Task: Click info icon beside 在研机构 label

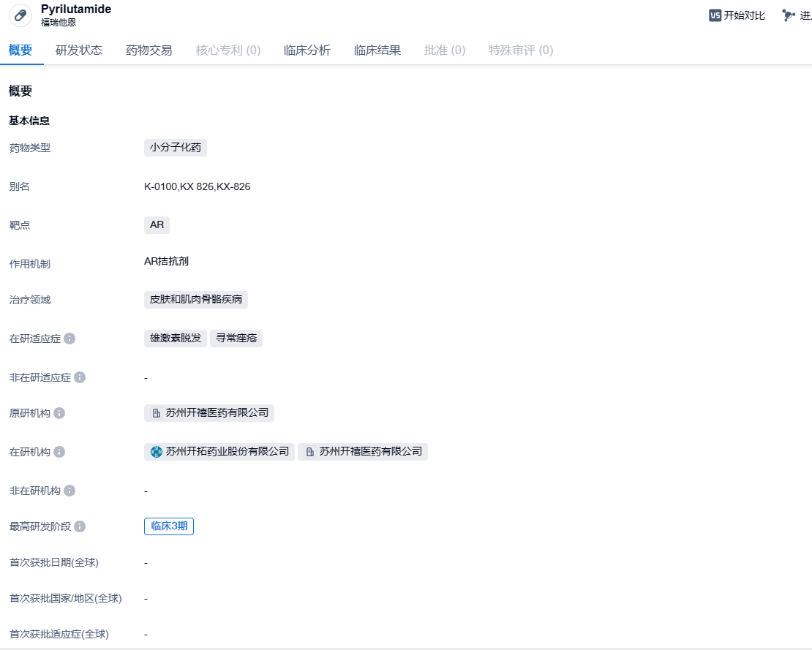Action: [59, 452]
